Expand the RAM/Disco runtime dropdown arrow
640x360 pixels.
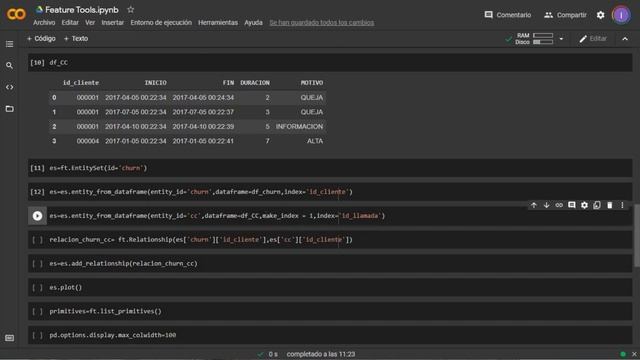(561, 39)
